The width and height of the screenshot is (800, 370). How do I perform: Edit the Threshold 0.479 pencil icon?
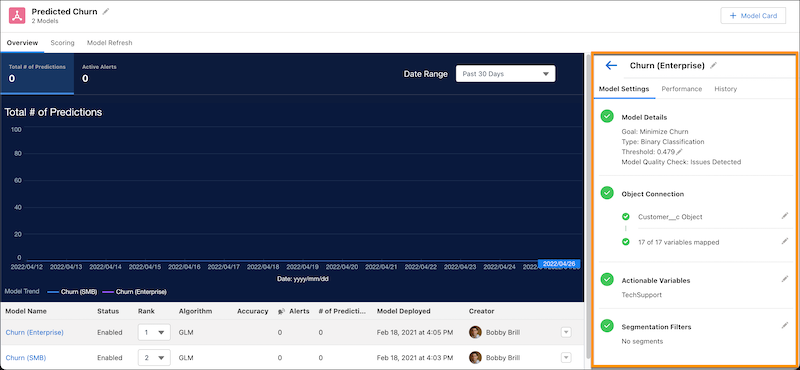[x=679, y=152]
